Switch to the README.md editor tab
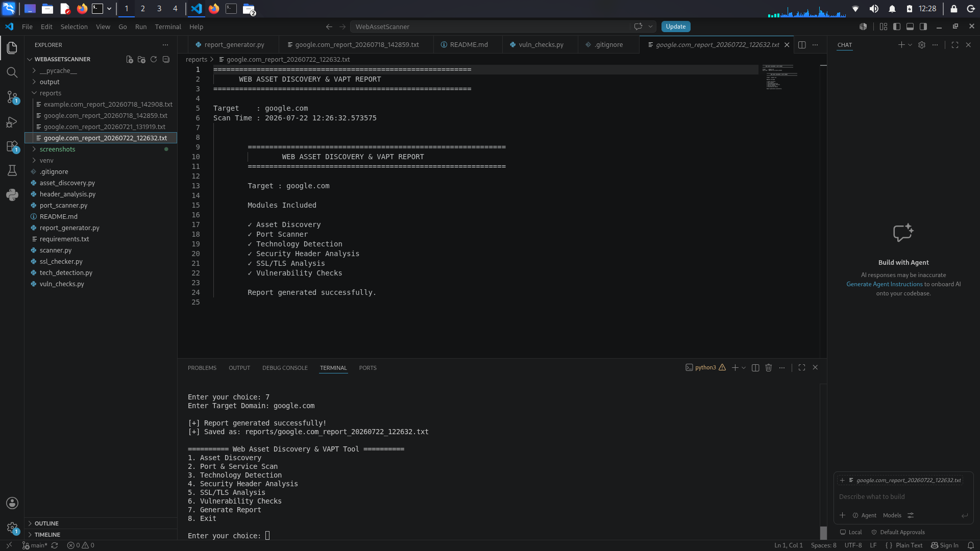 [469, 45]
